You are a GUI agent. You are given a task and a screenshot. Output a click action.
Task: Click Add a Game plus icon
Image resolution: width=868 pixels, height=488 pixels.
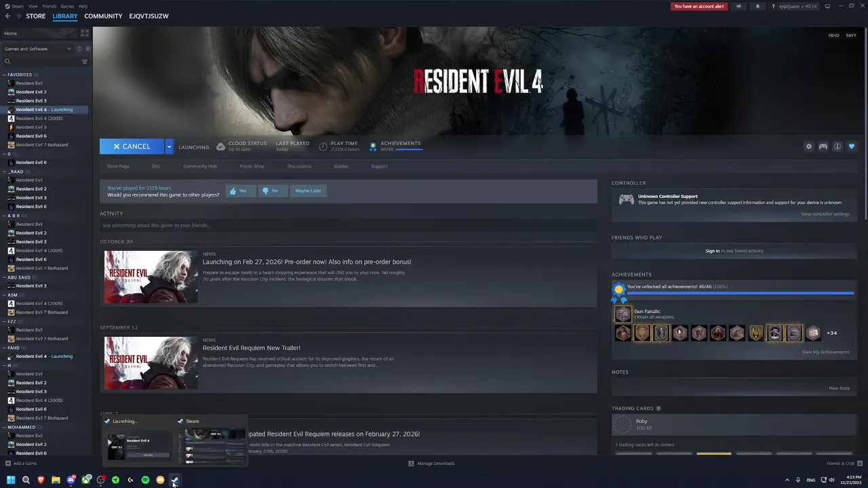pos(8,464)
